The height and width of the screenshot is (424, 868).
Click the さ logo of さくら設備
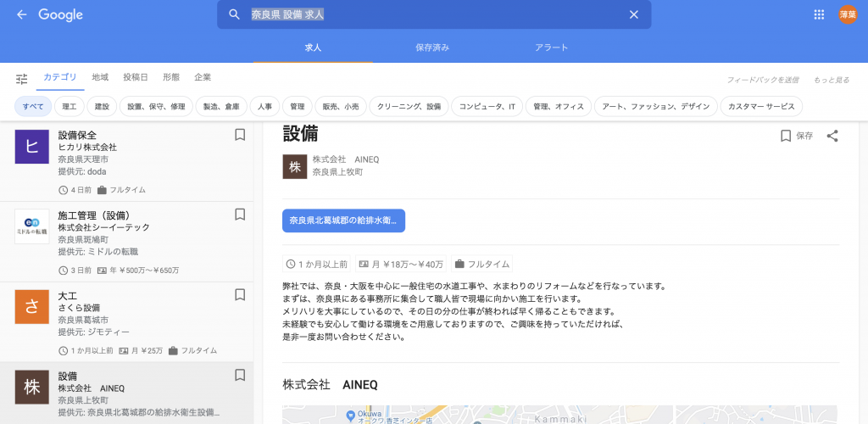[x=32, y=307]
